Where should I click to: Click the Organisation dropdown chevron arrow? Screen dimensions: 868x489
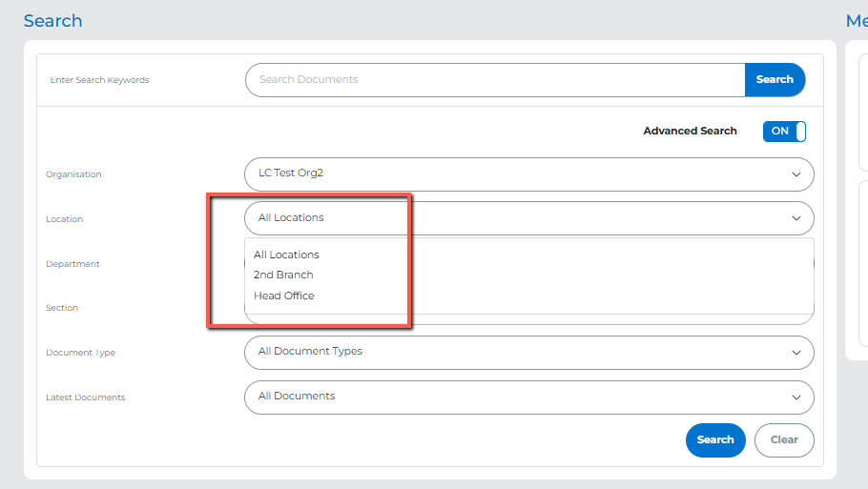[796, 174]
